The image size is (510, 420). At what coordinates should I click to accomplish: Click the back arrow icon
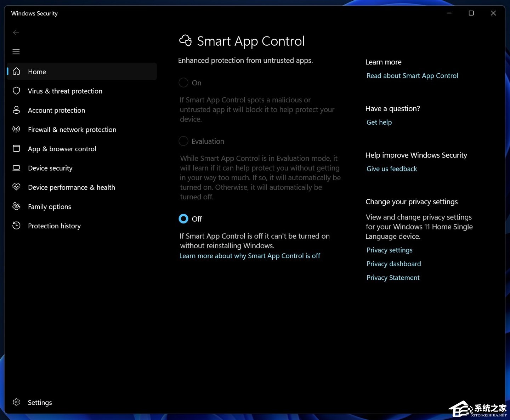tap(16, 33)
